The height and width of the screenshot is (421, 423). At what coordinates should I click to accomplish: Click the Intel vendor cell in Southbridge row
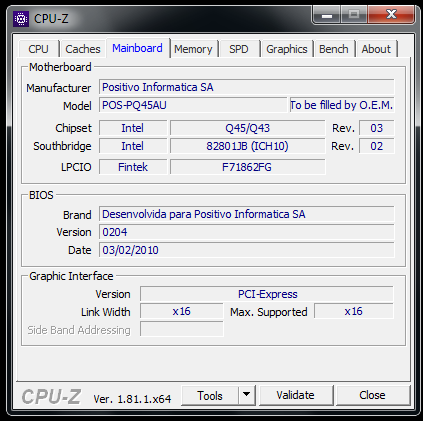(133, 146)
